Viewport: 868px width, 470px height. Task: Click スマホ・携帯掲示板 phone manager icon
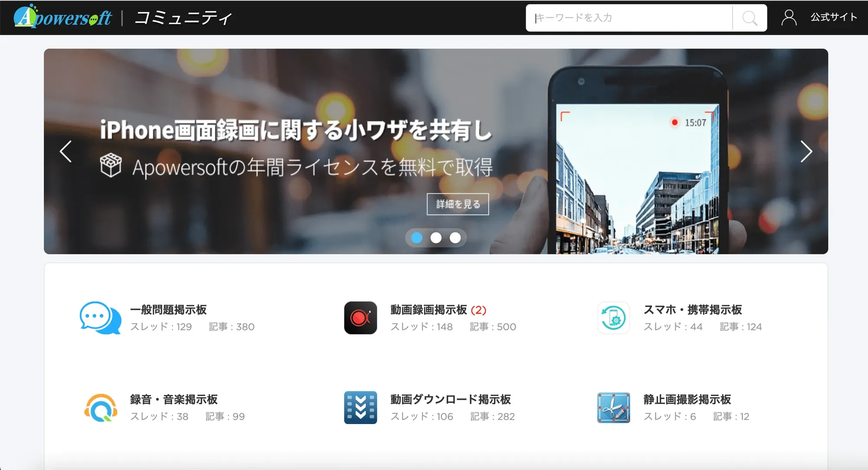click(614, 318)
